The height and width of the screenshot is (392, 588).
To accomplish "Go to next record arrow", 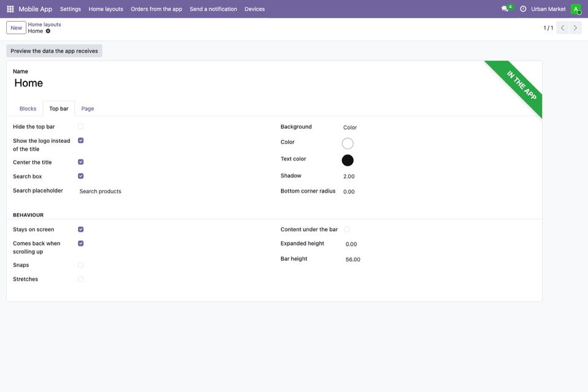I will pyautogui.click(x=575, y=28).
